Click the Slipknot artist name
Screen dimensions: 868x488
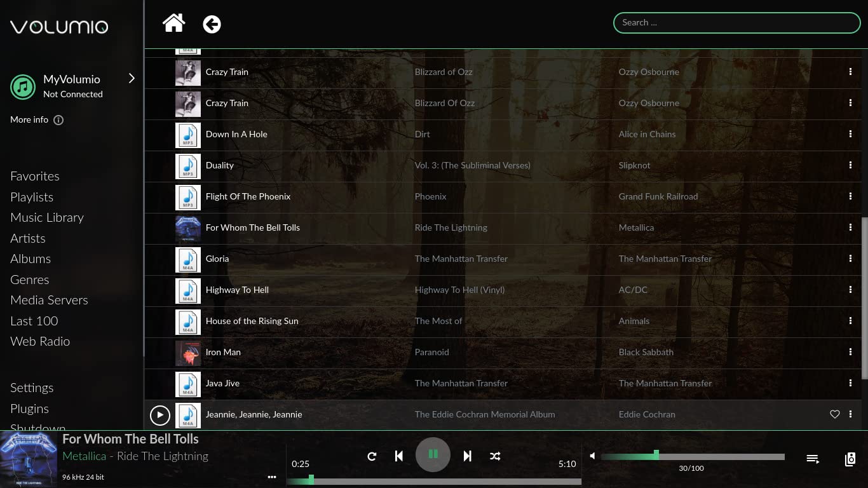(635, 165)
